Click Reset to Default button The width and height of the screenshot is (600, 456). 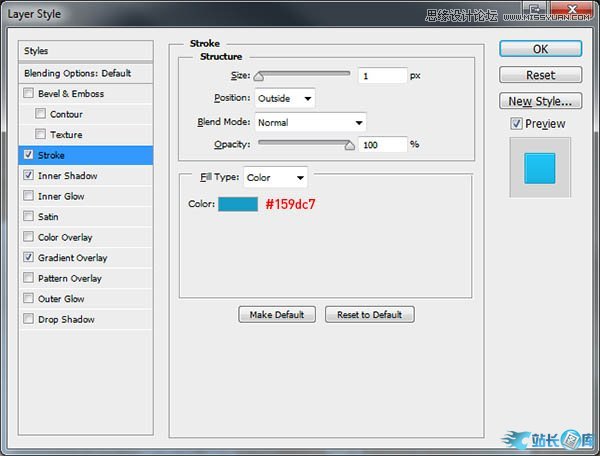tap(369, 315)
